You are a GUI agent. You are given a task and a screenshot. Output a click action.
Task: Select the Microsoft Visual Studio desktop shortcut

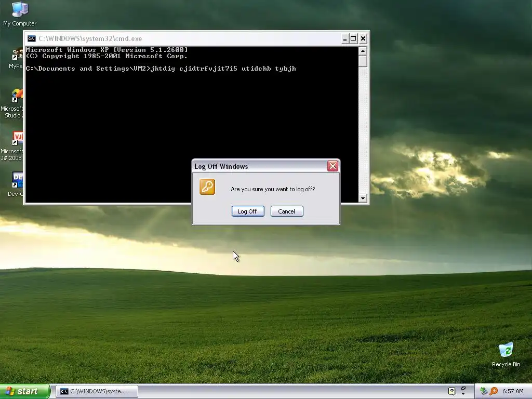tap(12, 103)
